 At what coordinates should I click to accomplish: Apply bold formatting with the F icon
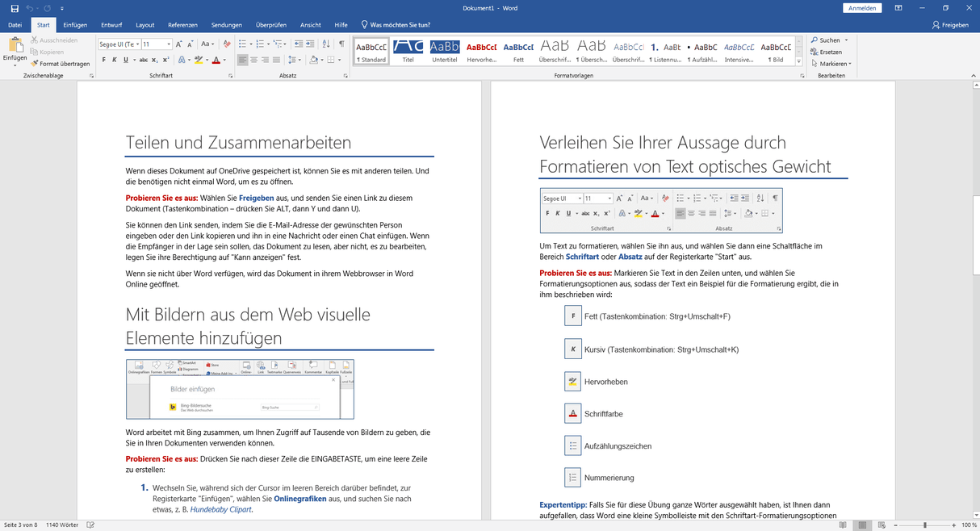[x=103, y=59]
